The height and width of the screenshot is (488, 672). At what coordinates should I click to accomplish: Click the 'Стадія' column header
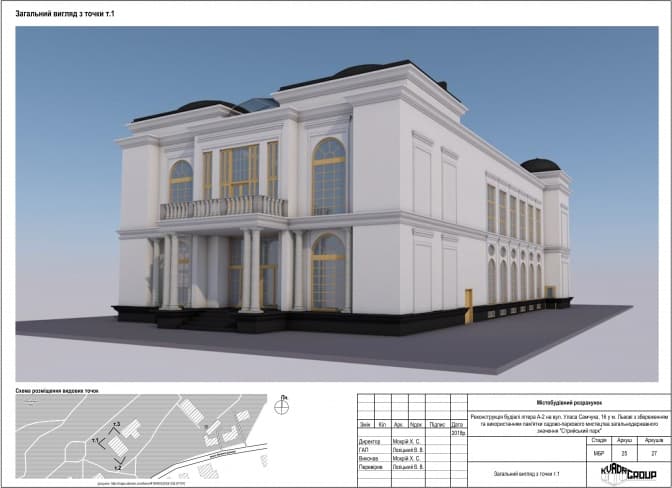point(599,438)
